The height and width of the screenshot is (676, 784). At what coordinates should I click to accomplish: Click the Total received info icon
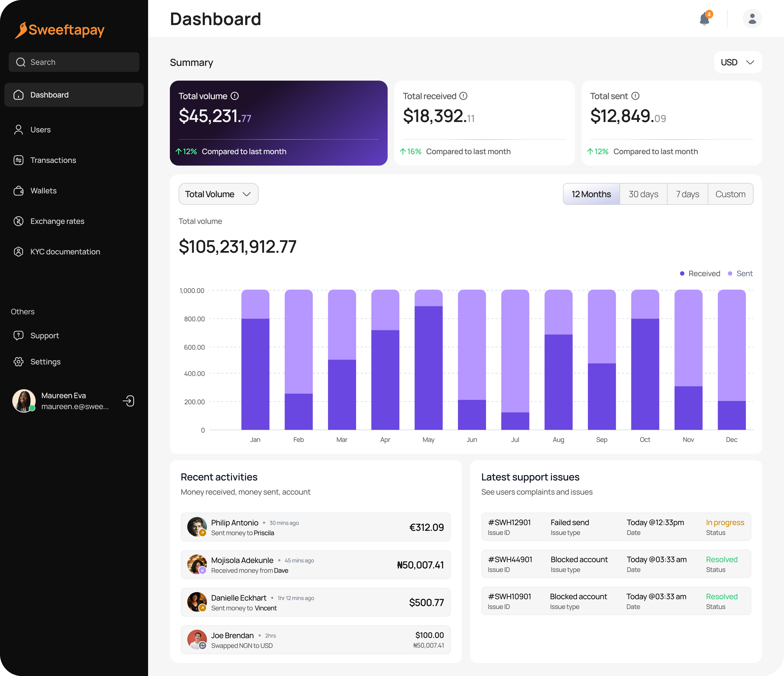[463, 96]
